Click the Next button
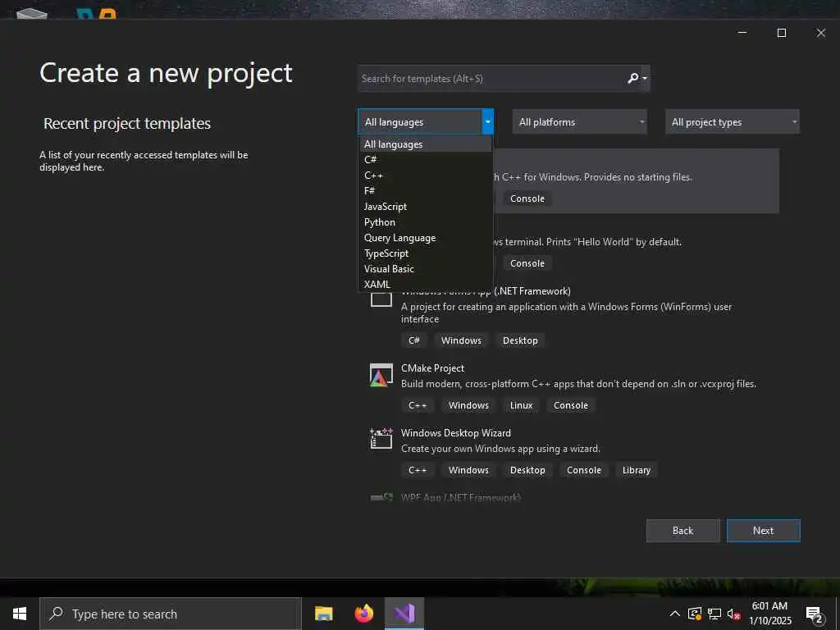This screenshot has width=840, height=630. 764,531
